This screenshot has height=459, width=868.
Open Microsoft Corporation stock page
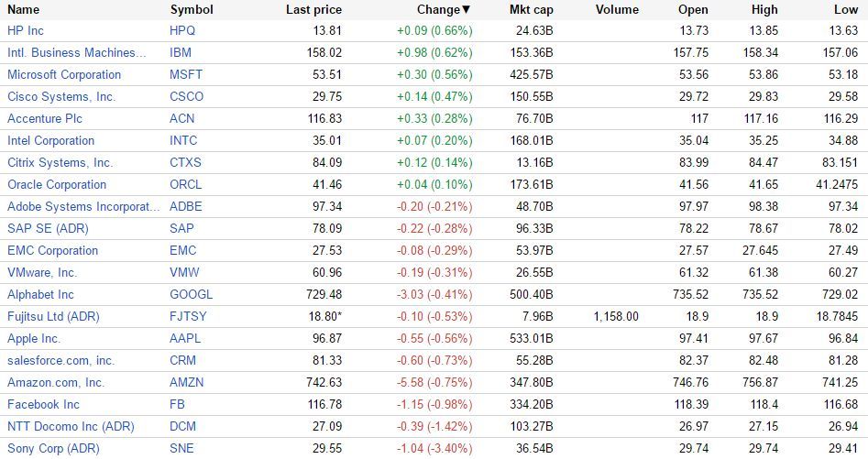tap(64, 74)
